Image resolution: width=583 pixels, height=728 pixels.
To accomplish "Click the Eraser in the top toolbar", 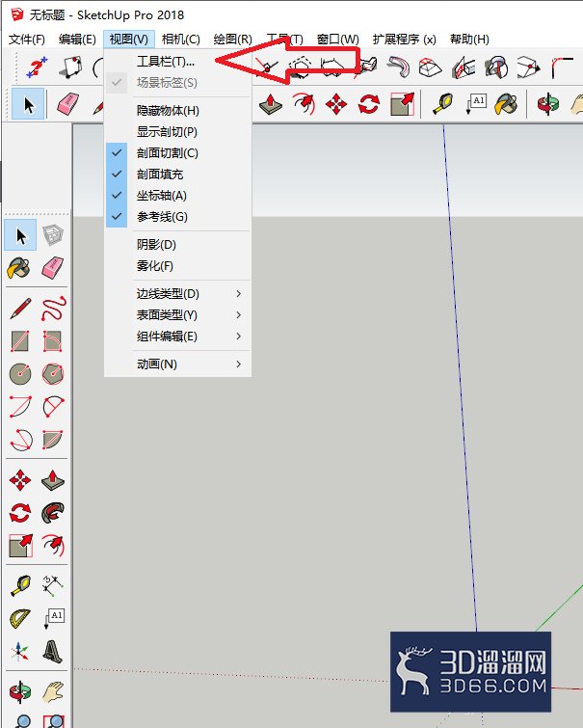I will click(68, 104).
